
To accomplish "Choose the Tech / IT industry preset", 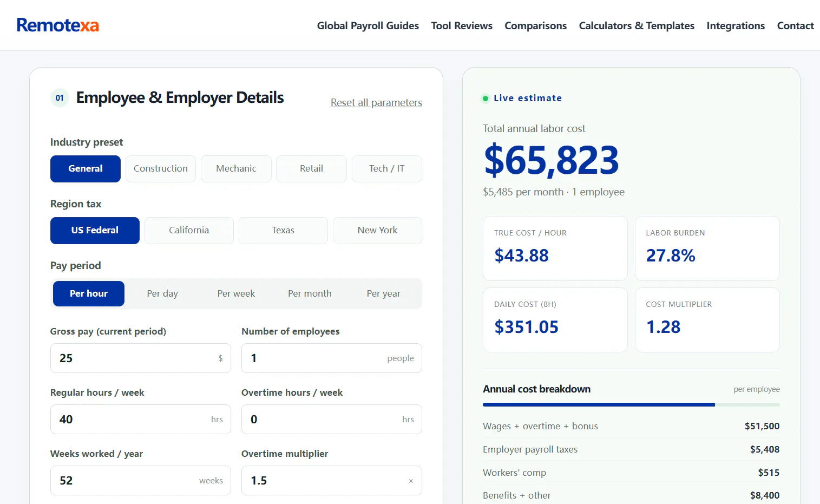I will (x=387, y=169).
